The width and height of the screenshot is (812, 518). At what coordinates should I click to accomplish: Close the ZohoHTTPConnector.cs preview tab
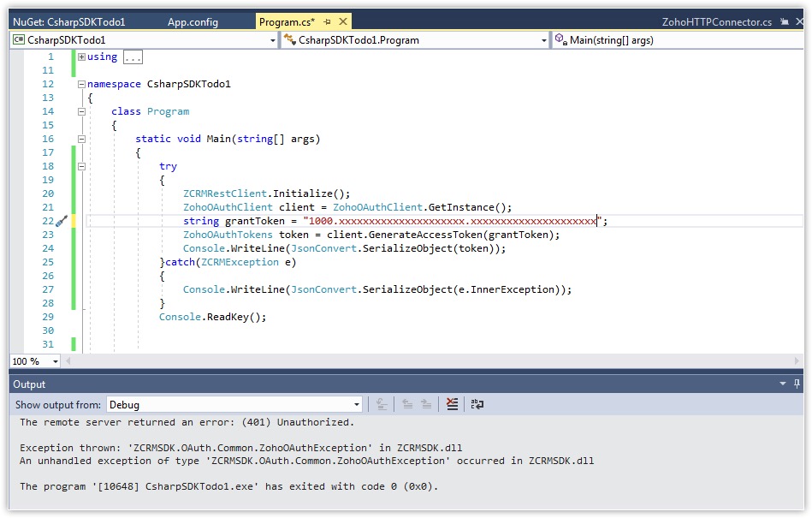click(x=800, y=21)
